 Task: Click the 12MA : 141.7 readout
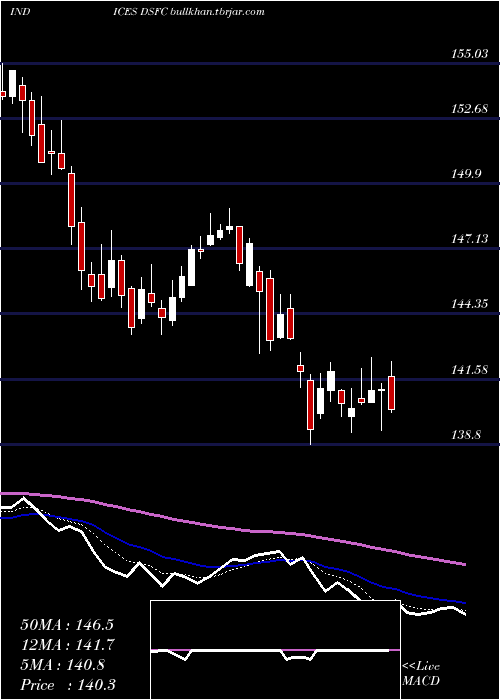[68, 645]
